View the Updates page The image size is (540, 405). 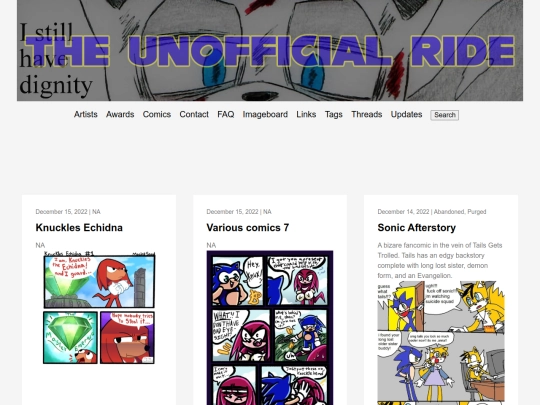(x=406, y=114)
